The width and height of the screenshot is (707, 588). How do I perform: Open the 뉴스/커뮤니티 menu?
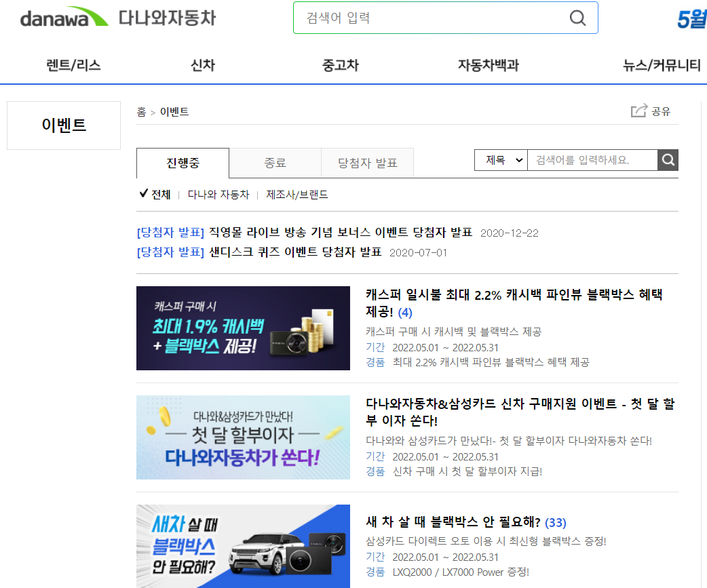[662, 65]
